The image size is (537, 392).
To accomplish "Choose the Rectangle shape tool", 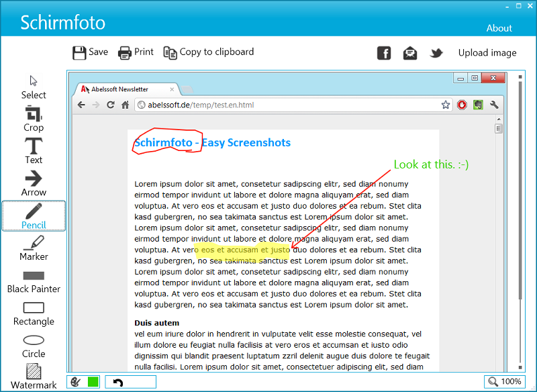I will tap(34, 314).
